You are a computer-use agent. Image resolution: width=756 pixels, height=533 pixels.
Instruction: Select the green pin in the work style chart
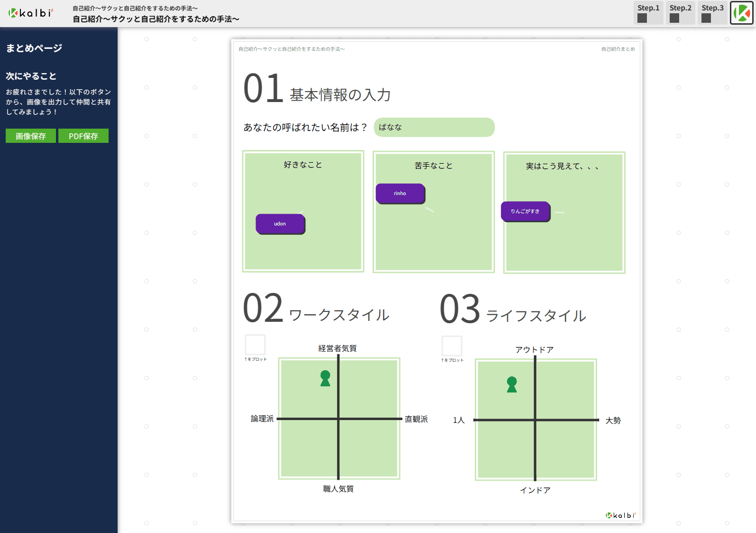point(325,378)
